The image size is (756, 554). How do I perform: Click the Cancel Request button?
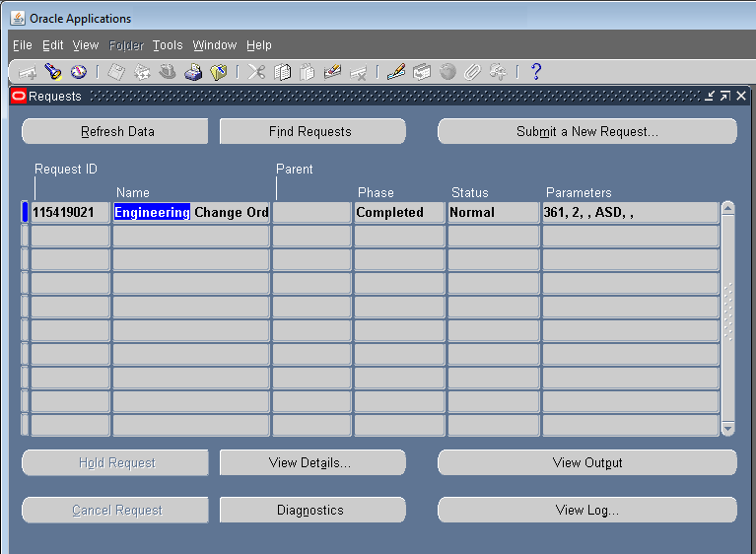(115, 510)
